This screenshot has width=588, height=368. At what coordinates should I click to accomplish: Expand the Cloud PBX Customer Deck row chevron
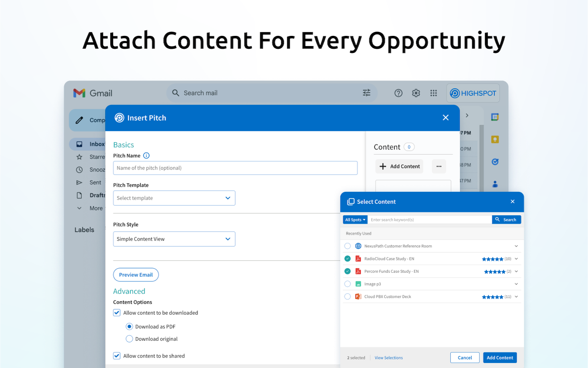point(516,297)
